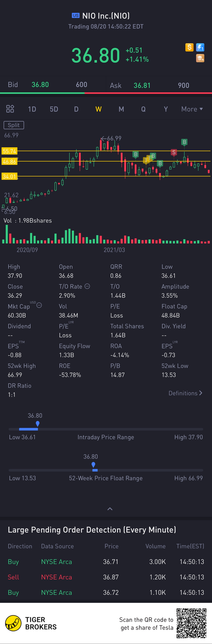The height and width of the screenshot is (644, 212).
Task: Tap the Amplitude value 3.55%
Action: coord(170,296)
